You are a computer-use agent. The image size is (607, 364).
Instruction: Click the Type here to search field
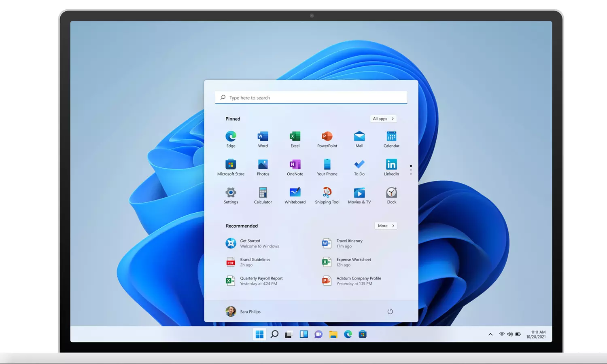pos(311,98)
